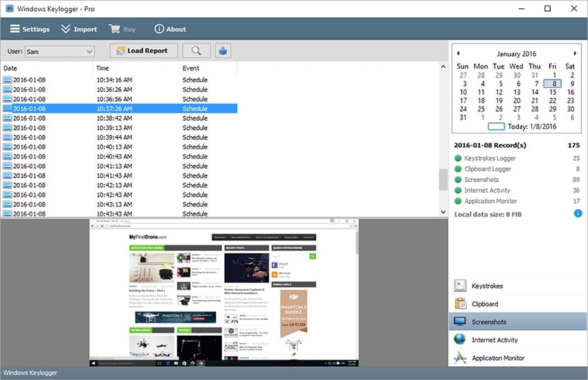Select the 10:39:44 AM record row
588x380 pixels.
click(x=119, y=137)
